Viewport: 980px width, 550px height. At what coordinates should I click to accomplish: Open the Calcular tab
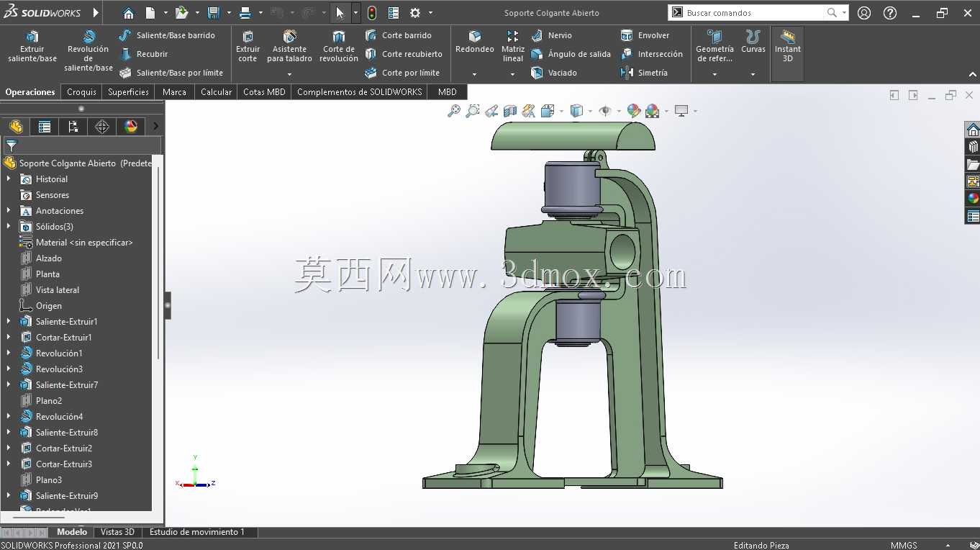[216, 92]
